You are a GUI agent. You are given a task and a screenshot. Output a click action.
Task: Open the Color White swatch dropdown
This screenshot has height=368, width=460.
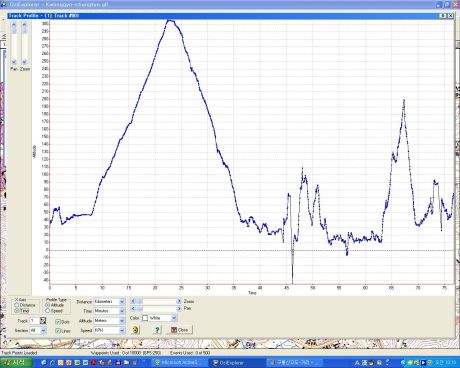[173, 318]
